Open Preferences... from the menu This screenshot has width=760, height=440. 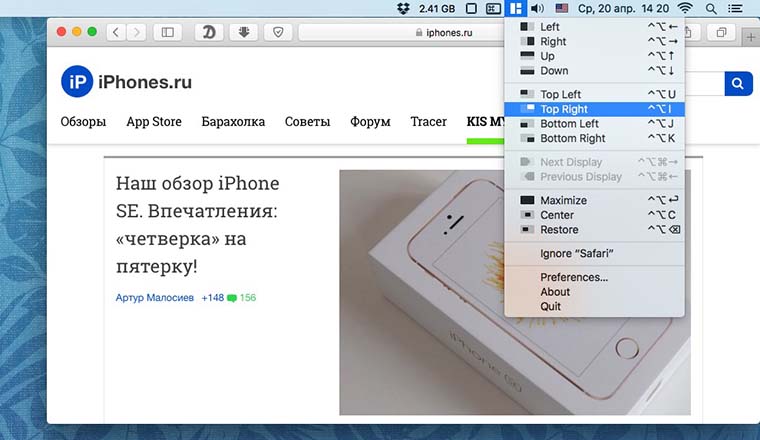[x=594, y=277]
